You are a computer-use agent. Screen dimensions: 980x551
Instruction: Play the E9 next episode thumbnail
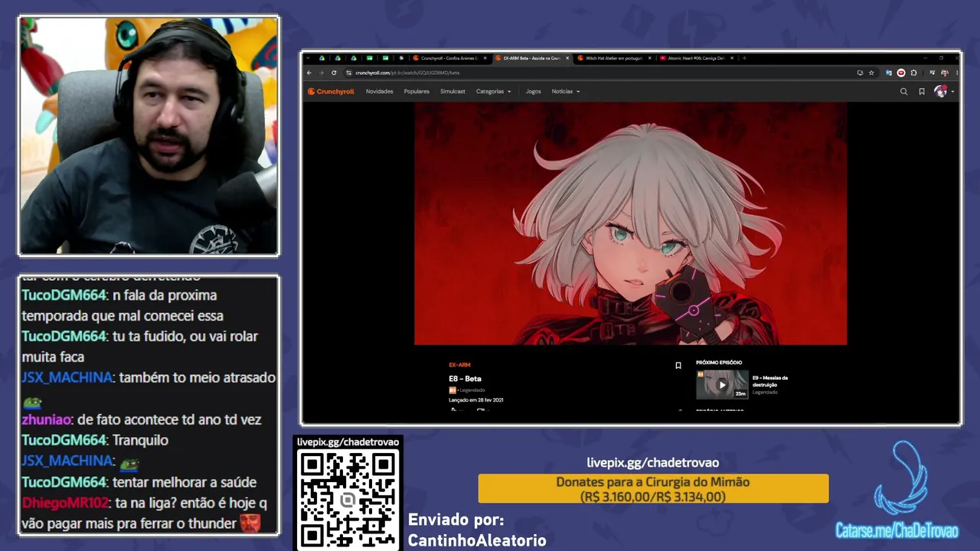(x=722, y=384)
